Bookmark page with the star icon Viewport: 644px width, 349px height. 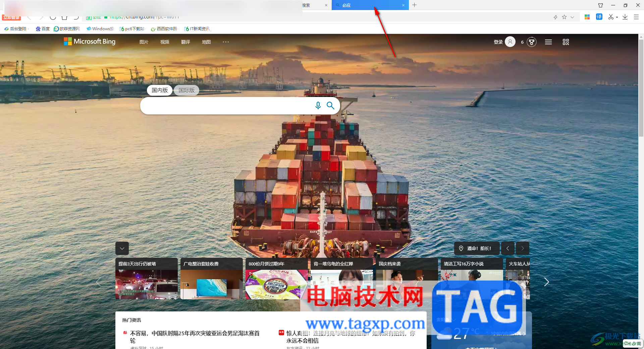point(564,17)
